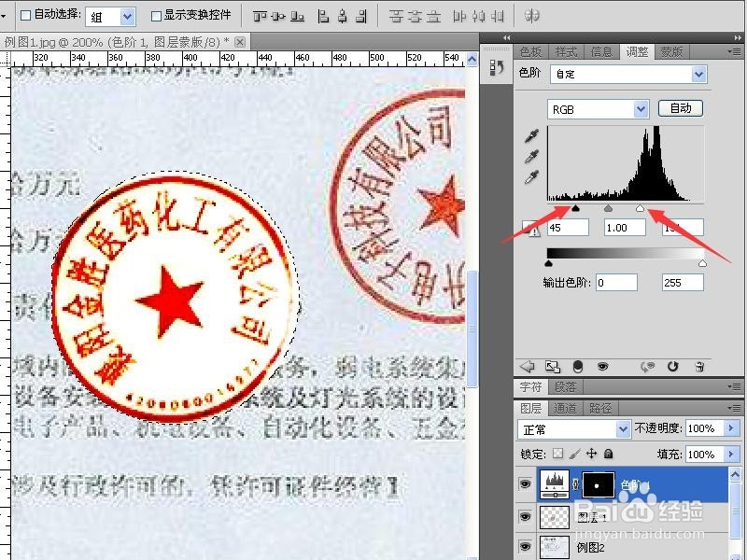This screenshot has height=560, width=747.
Task: Click the black input levels slider
Action: click(x=575, y=208)
